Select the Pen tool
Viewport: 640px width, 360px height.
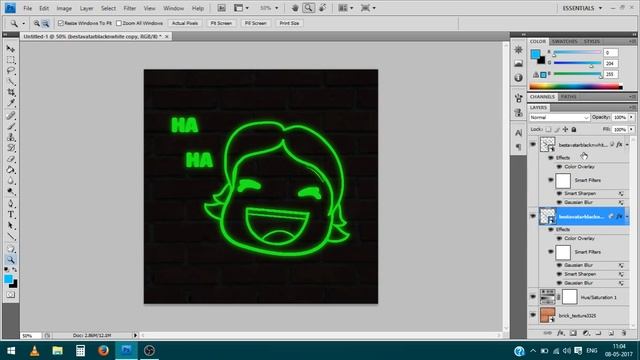click(11, 204)
